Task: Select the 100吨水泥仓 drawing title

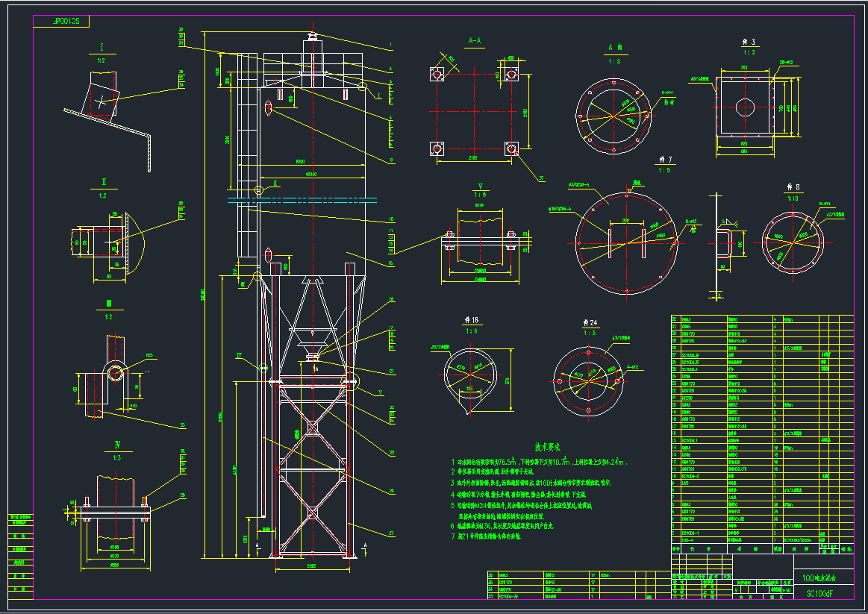Action: (x=819, y=576)
